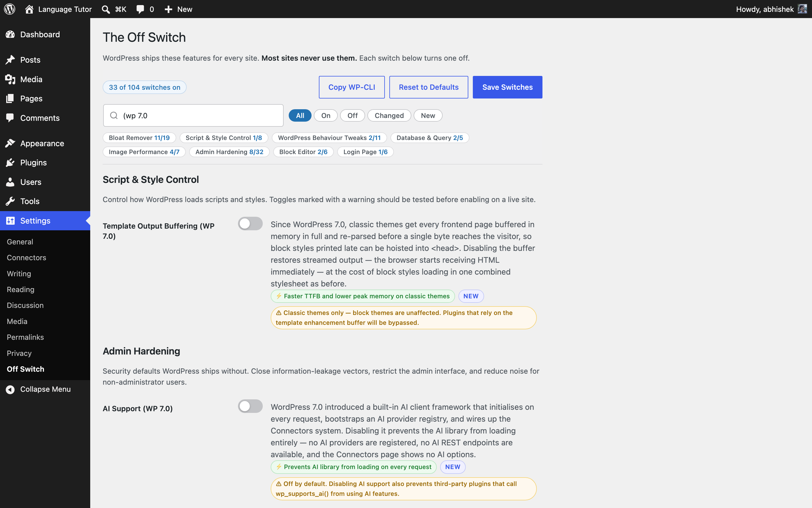Image resolution: width=812 pixels, height=508 pixels.
Task: Open Privacy settings submenu
Action: [x=19, y=353]
